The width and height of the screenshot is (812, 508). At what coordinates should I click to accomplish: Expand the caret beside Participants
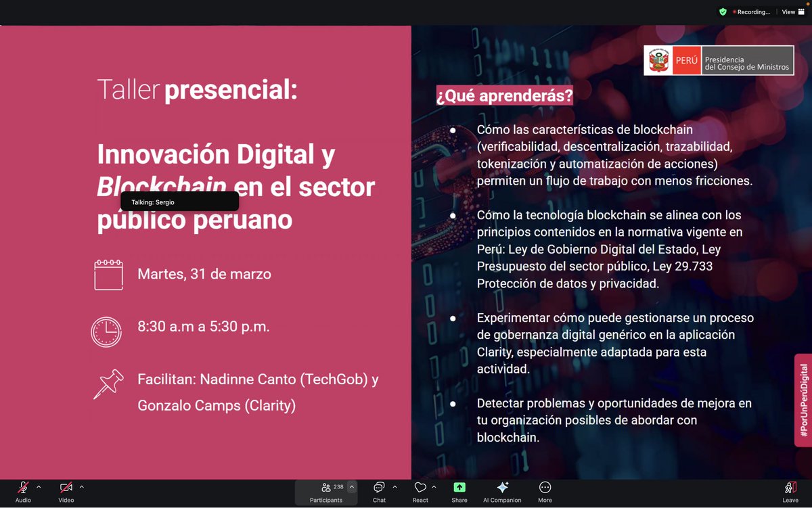[x=352, y=487]
